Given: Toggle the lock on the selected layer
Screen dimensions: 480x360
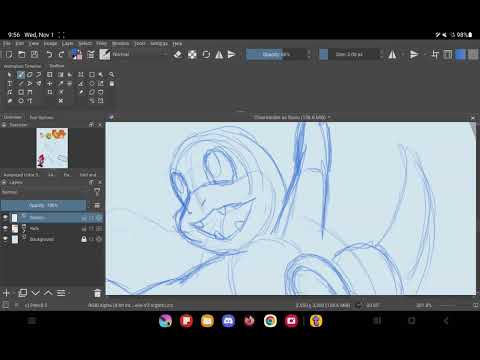Looking at the screenshot, I should [84, 218].
